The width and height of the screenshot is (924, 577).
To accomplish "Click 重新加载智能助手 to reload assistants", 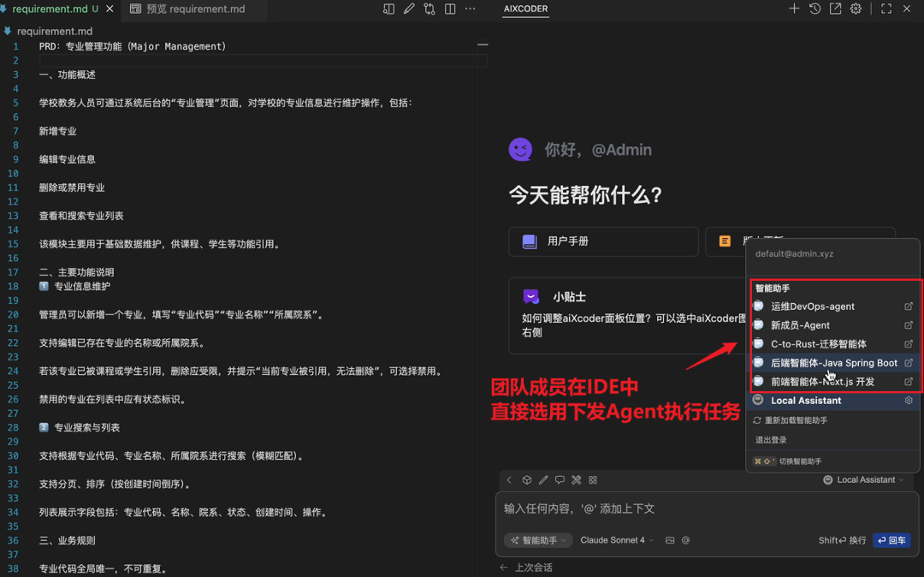I will point(795,420).
